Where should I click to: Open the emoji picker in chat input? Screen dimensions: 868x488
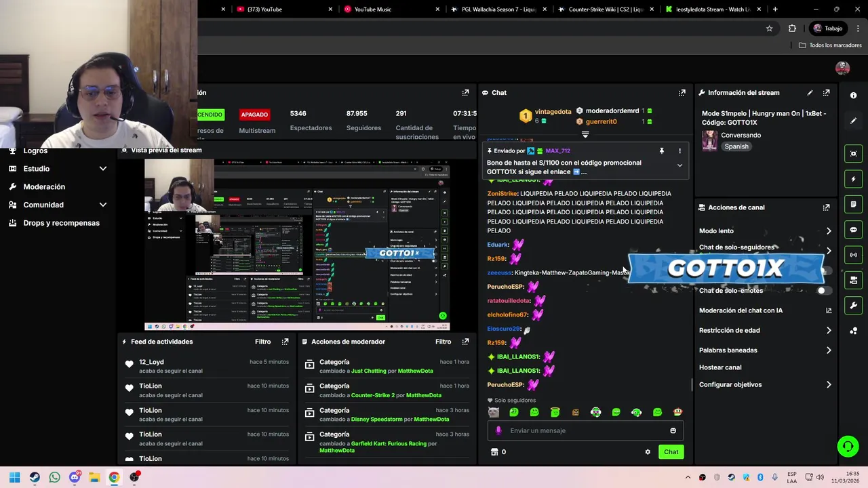click(673, 430)
